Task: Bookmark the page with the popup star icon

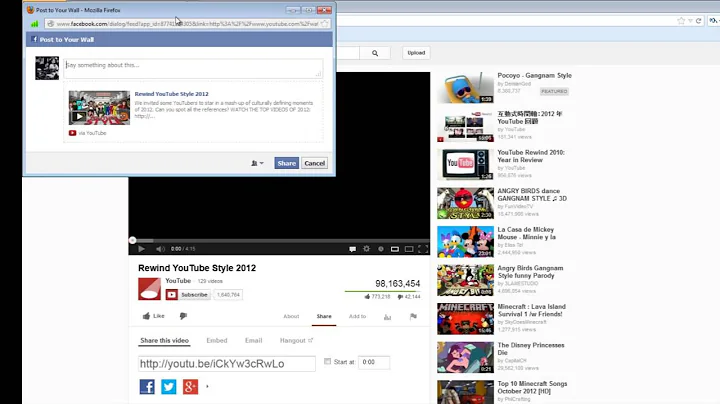Action: tap(325, 23)
